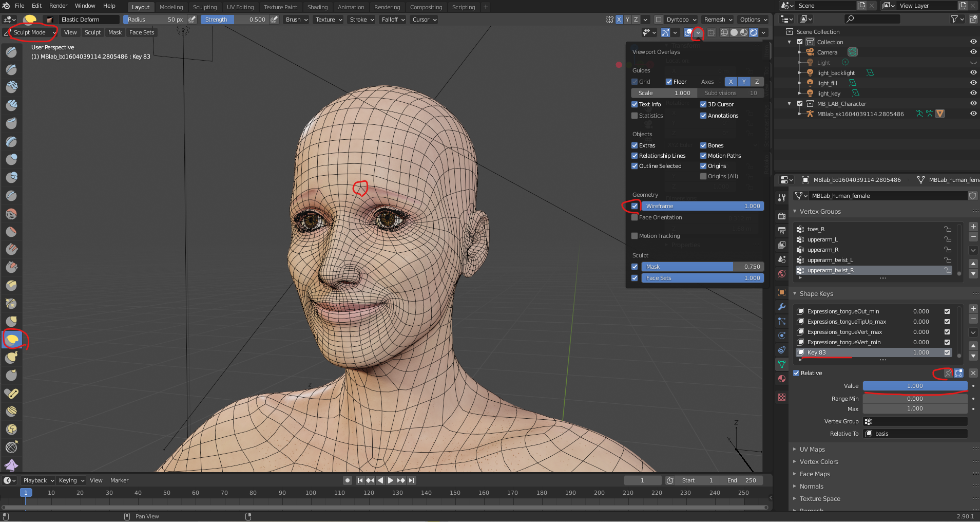Click Jump to Endpoint playback button
980x522 pixels.
(411, 480)
